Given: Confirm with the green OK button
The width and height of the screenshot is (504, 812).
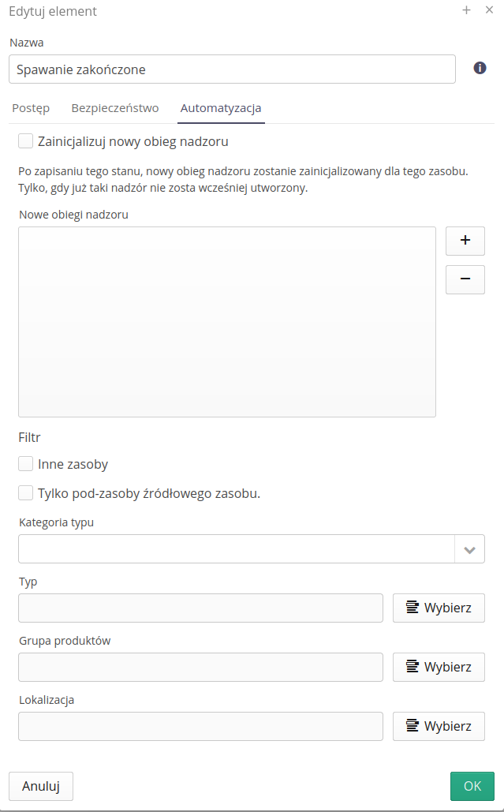Looking at the screenshot, I should tap(472, 786).
